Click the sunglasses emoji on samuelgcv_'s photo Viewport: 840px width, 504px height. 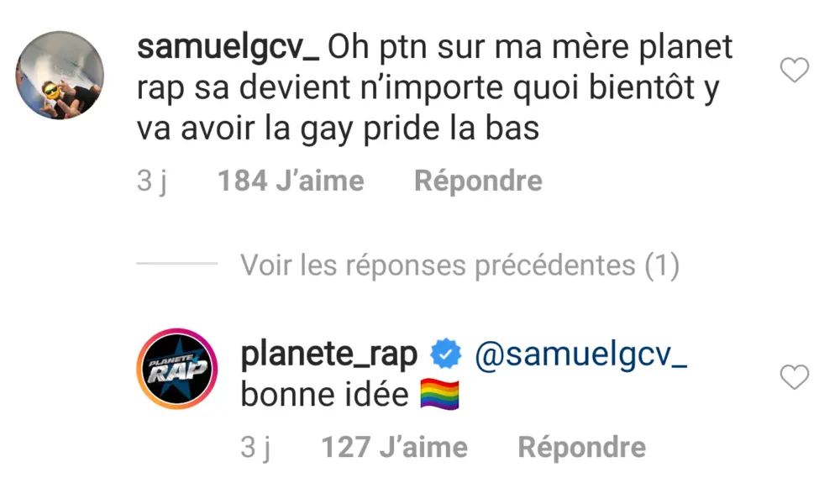point(50,88)
